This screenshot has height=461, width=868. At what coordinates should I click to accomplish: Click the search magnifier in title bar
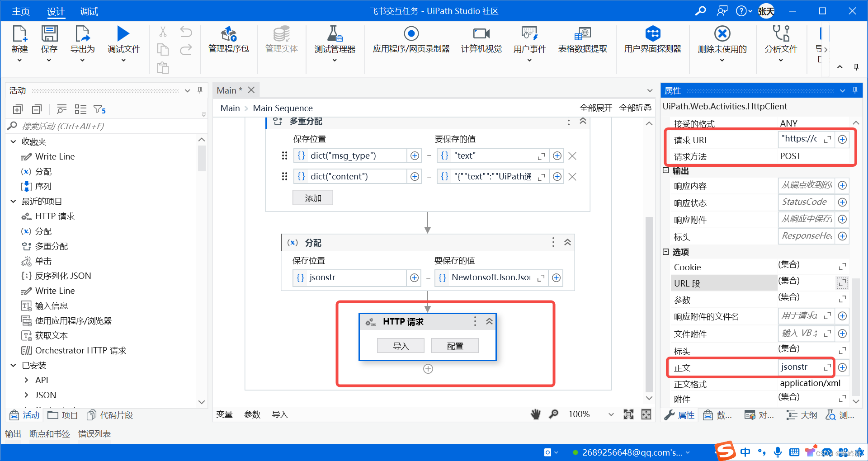[x=700, y=11]
